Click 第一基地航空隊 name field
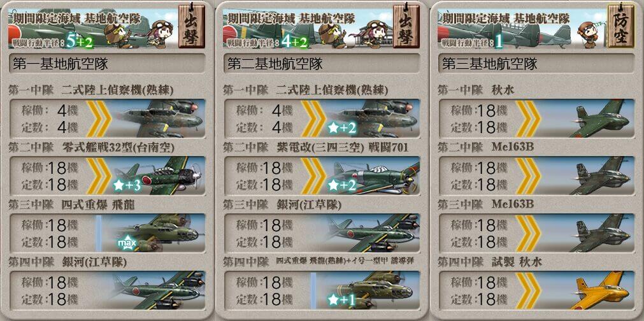Viewport: 644px width, 321px height. click(107, 64)
